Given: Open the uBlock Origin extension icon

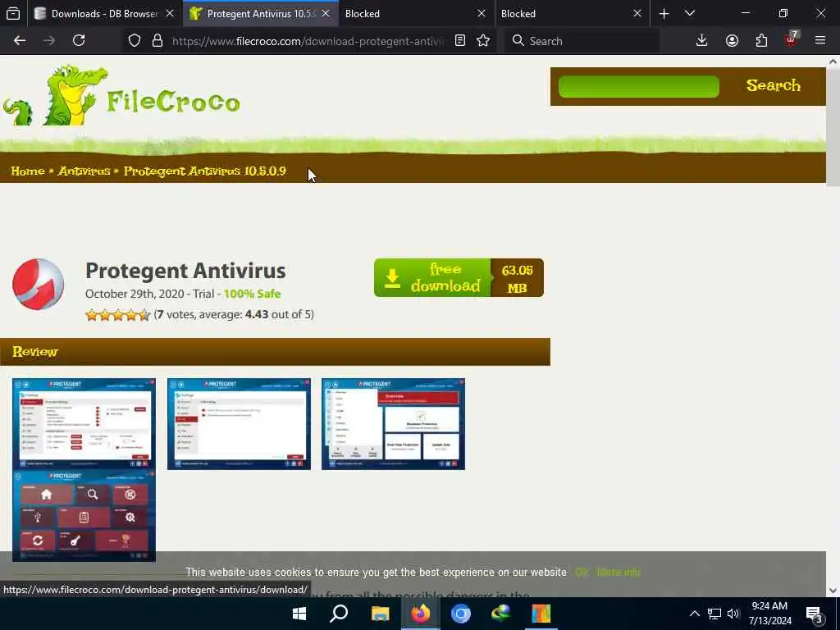Looking at the screenshot, I should coord(792,39).
